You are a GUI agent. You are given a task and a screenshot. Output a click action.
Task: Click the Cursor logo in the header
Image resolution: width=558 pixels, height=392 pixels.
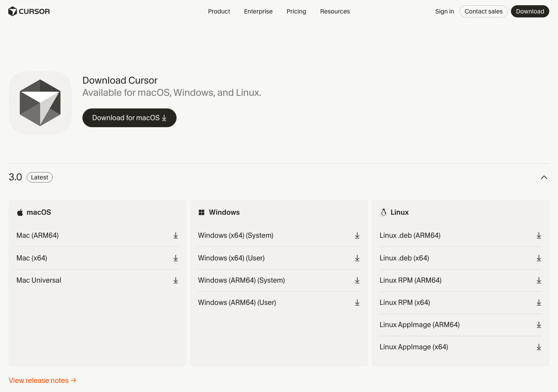point(29,11)
